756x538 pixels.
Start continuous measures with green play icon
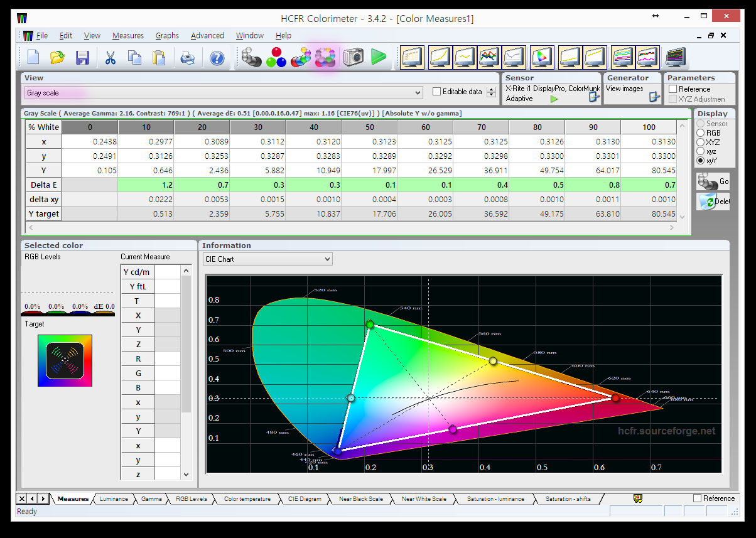(x=378, y=58)
